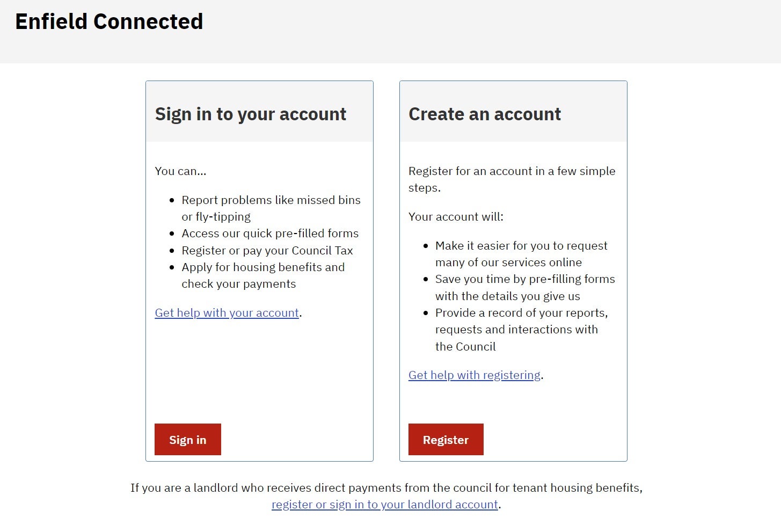Viewport: 781px width, 532px height.
Task: Click the 'Create an account' panel header
Action: (485, 114)
